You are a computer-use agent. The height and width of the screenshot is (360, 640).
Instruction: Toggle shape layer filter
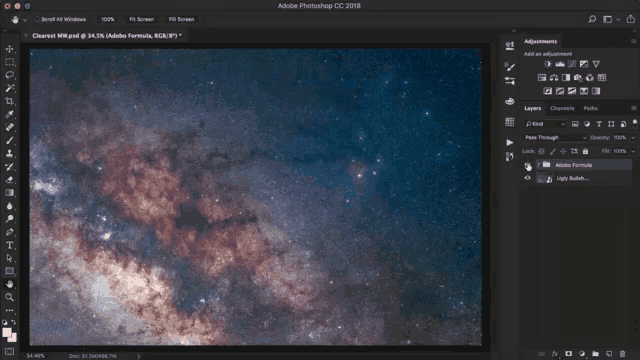pos(611,124)
